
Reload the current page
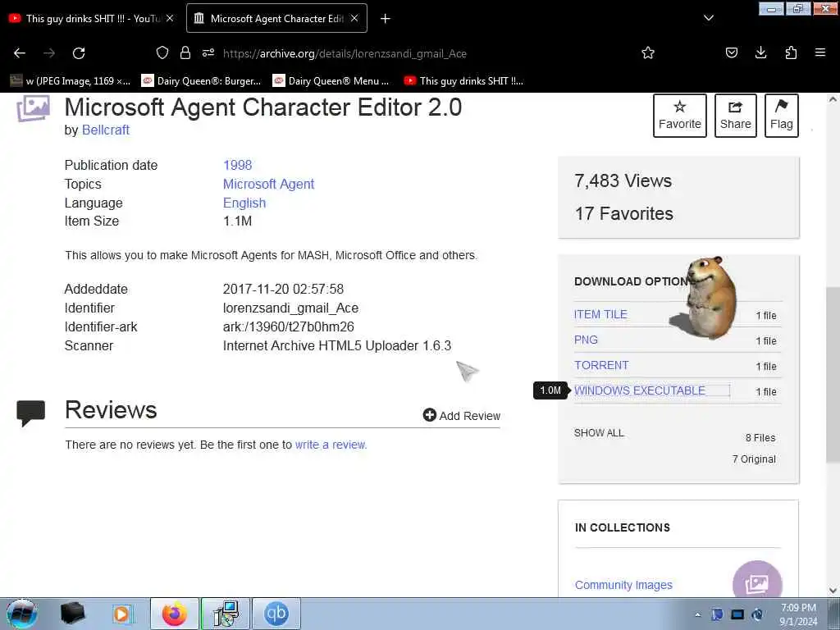pos(79,53)
